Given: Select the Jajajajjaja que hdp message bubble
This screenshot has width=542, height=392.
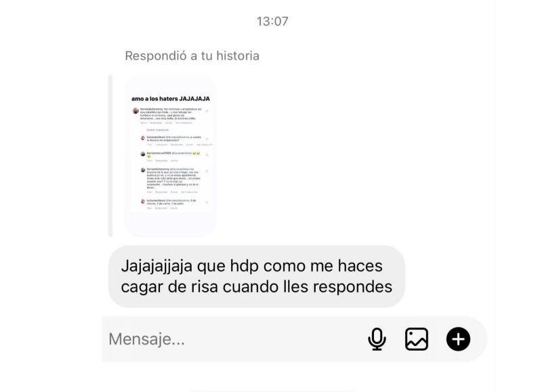Looking at the screenshot, I should click(257, 276).
